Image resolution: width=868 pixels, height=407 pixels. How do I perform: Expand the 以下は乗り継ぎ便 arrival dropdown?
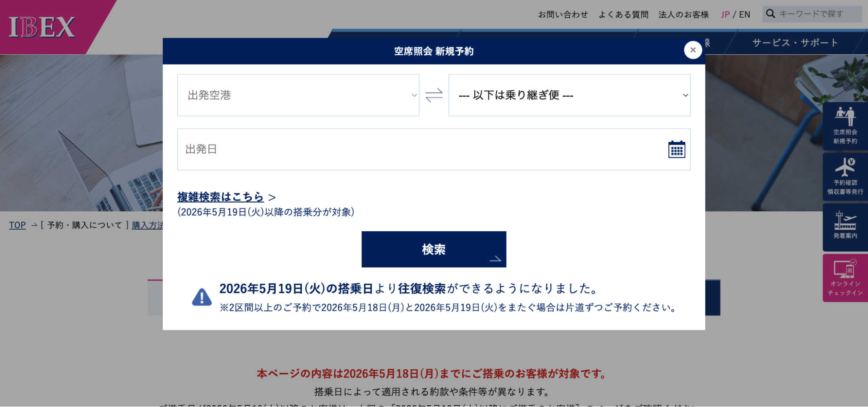click(569, 95)
